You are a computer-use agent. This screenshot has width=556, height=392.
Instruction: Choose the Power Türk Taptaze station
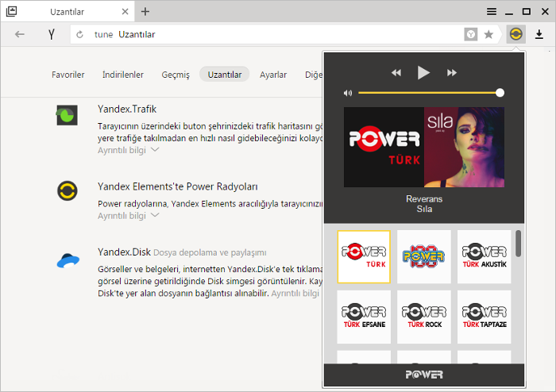click(484, 317)
